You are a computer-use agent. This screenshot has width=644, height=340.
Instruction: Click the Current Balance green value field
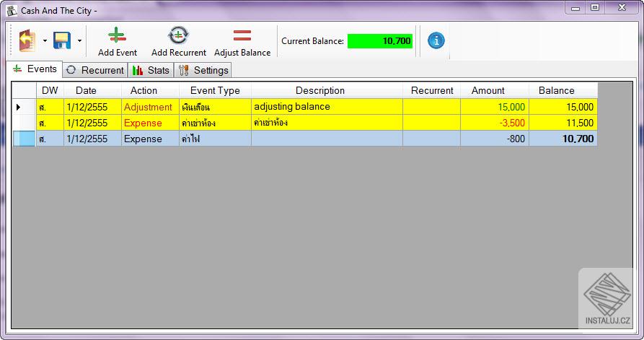click(380, 41)
